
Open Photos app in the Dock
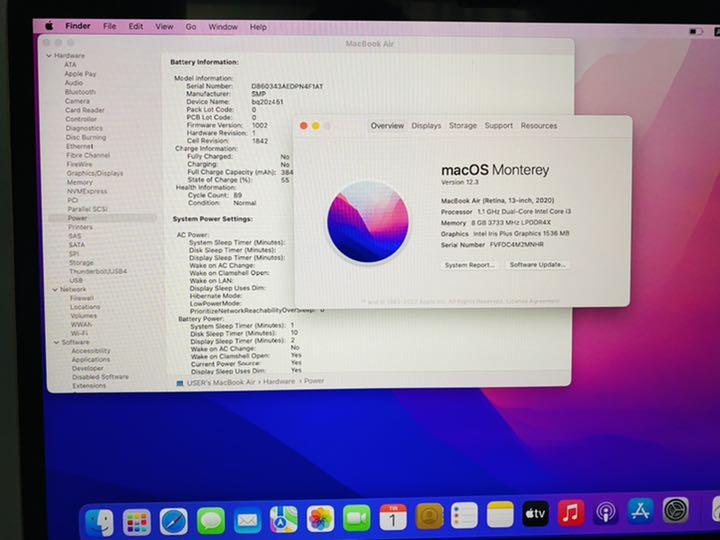(x=320, y=519)
